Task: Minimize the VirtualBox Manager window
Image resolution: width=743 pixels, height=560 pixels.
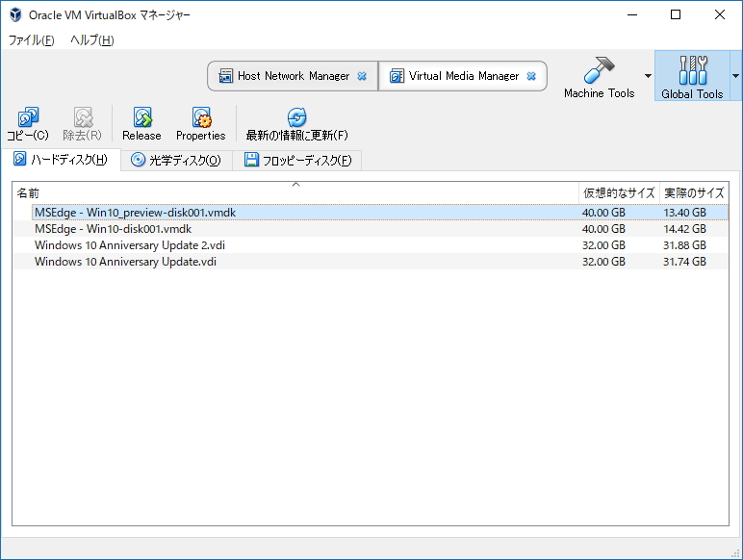Action: [x=632, y=14]
